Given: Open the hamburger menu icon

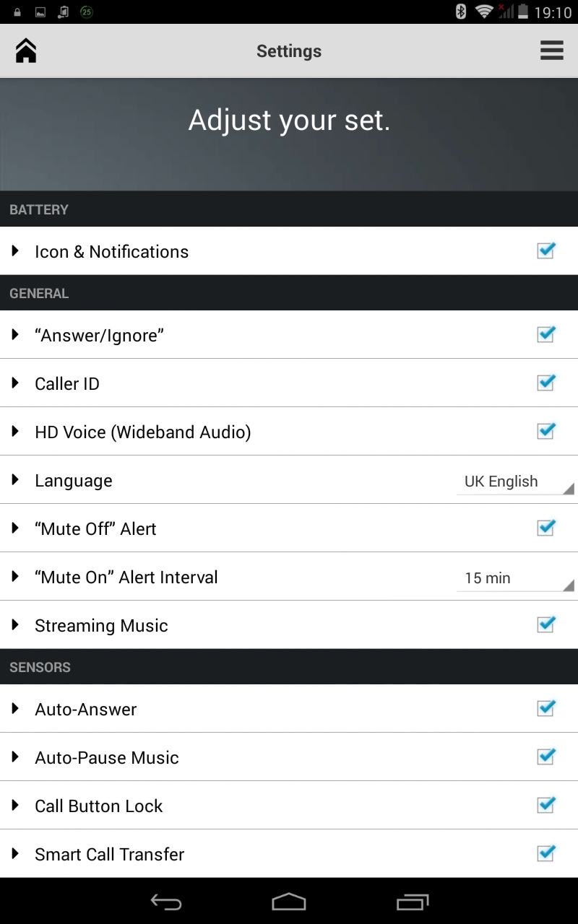Looking at the screenshot, I should coord(551,51).
